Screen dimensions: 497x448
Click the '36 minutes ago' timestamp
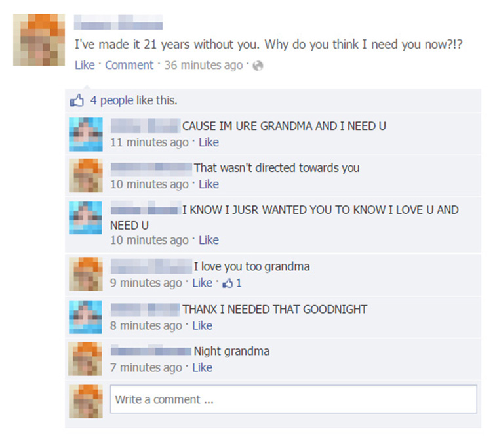[203, 66]
